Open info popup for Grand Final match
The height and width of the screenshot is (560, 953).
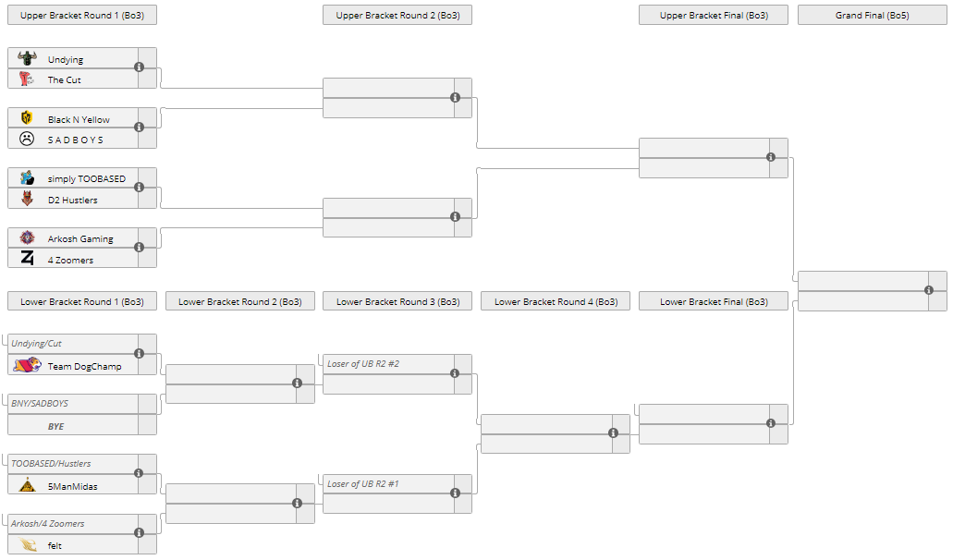(929, 290)
